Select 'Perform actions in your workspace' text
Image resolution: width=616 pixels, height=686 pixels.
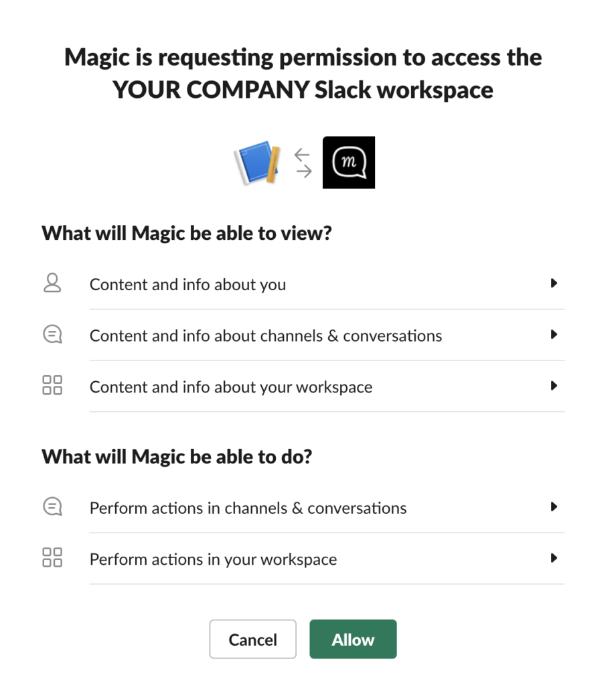(x=213, y=559)
